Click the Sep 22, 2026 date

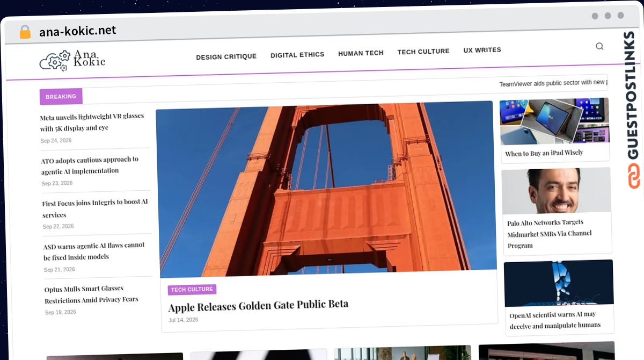click(x=58, y=226)
